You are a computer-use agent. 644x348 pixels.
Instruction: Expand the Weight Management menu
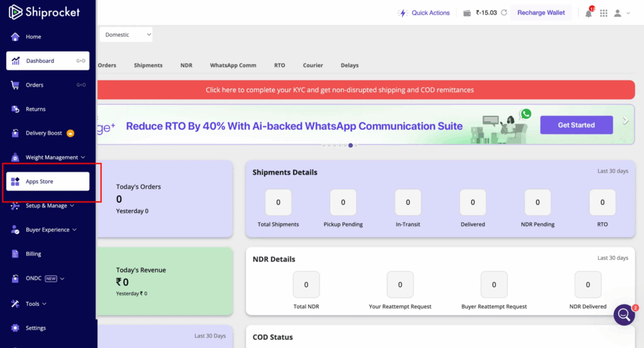coord(52,158)
